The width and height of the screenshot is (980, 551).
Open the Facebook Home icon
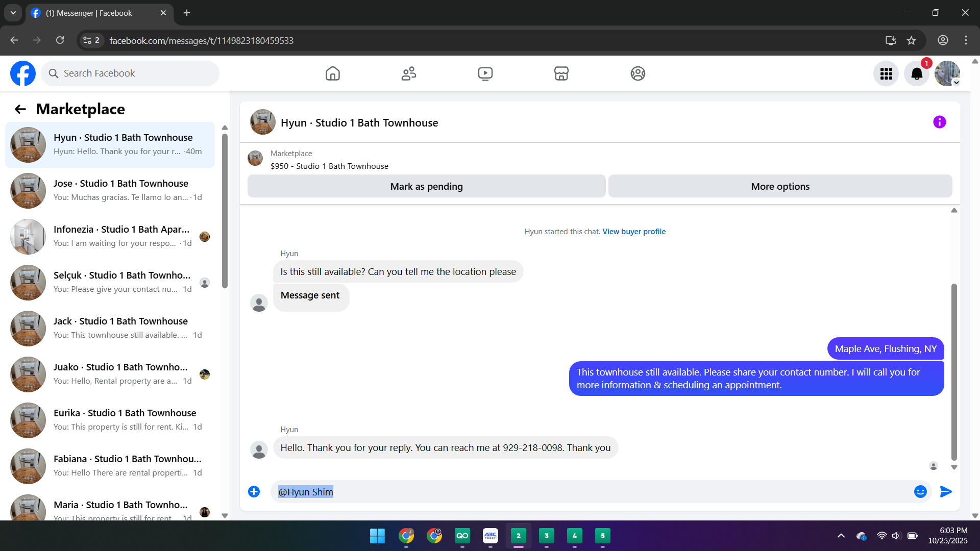tap(332, 73)
